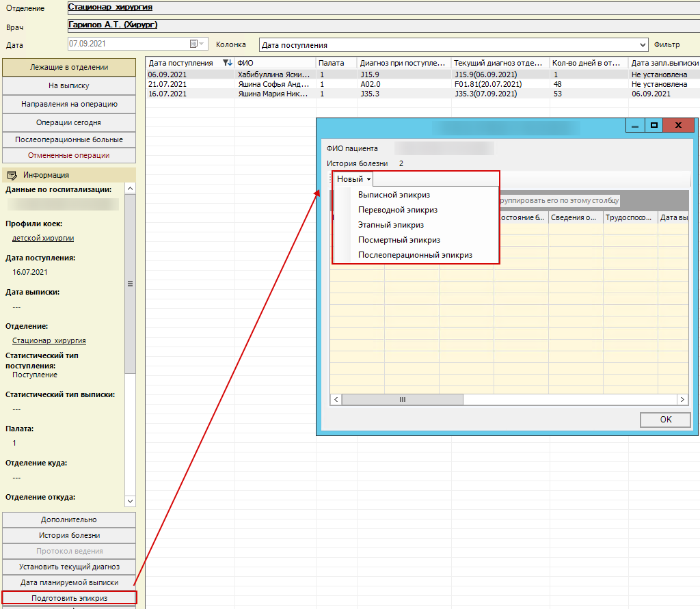Screen dimensions: 700x609
Task: Click the Информация section header
Action: (69, 175)
